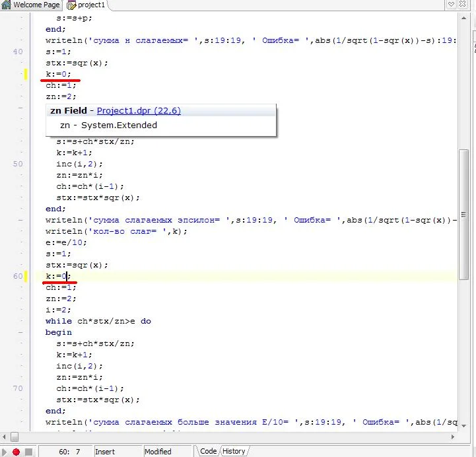Select the project1 editor tab
Viewport: 476px width, 457px height.
87,5
